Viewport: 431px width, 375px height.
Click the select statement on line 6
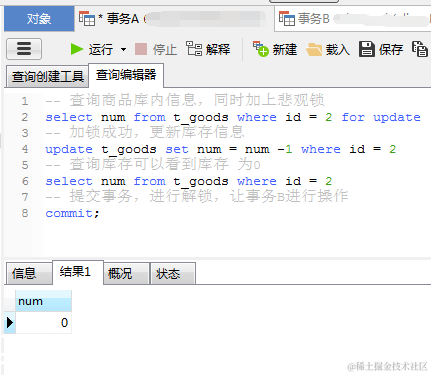tap(189, 181)
